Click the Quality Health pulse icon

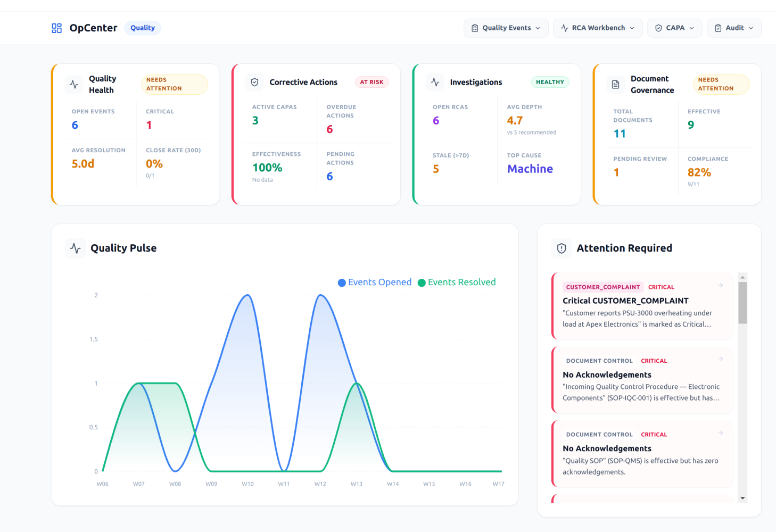(74, 85)
